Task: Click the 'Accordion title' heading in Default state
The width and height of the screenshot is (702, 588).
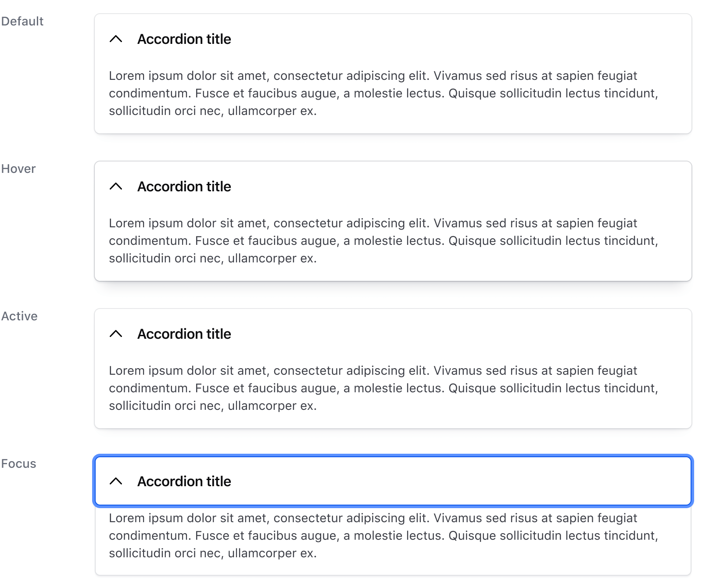Action: pyautogui.click(x=184, y=39)
